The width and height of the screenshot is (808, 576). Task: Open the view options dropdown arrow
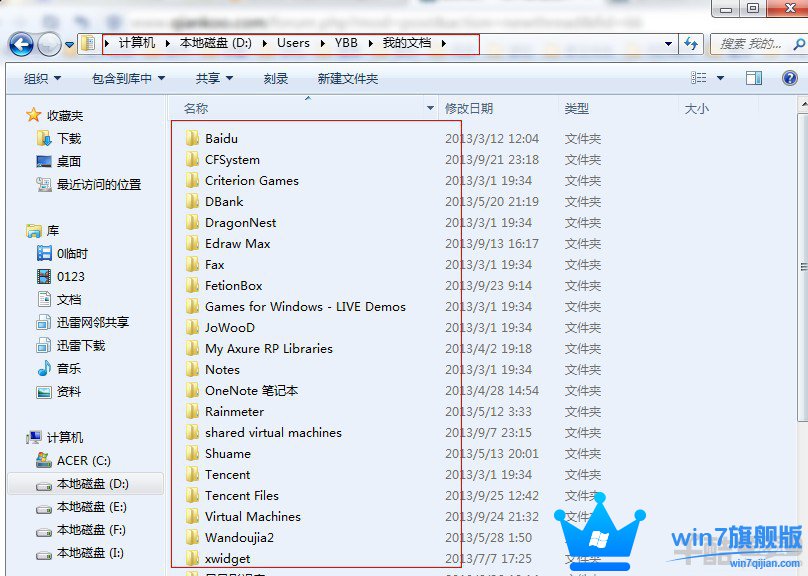(720, 78)
